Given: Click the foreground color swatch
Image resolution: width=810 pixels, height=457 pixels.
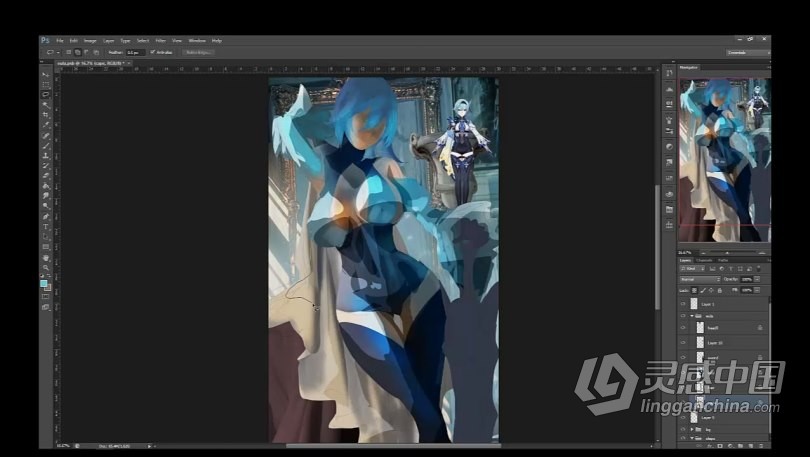Looking at the screenshot, I should 43,283.
